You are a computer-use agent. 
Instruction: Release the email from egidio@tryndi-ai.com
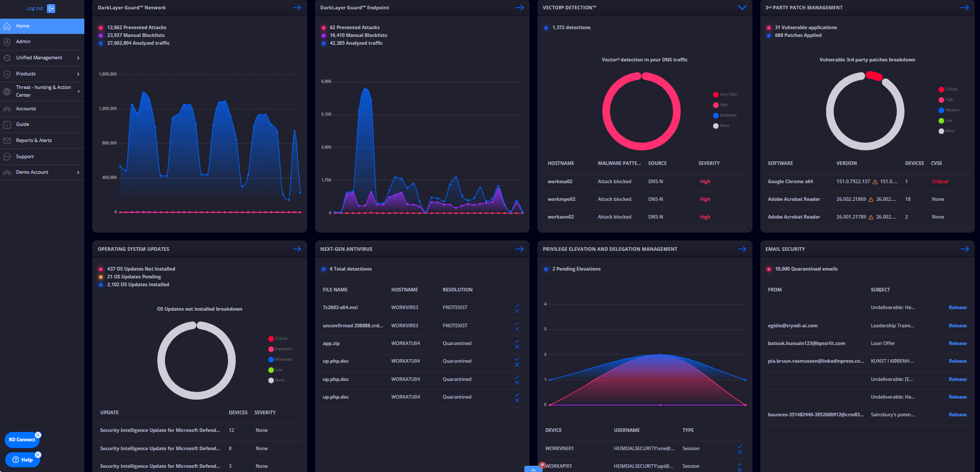click(x=958, y=326)
